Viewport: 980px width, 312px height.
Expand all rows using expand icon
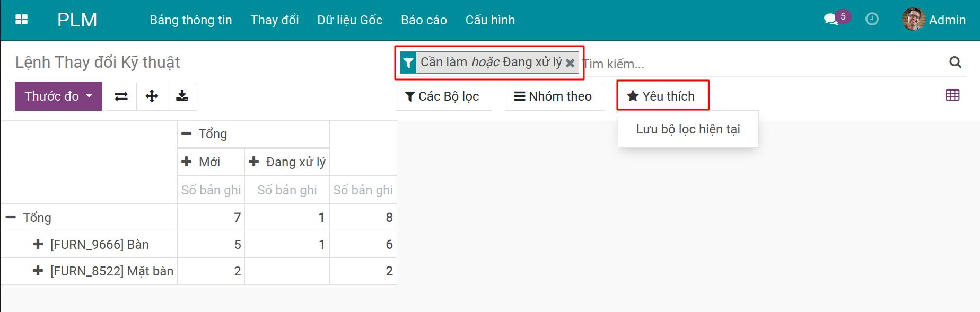(x=151, y=96)
